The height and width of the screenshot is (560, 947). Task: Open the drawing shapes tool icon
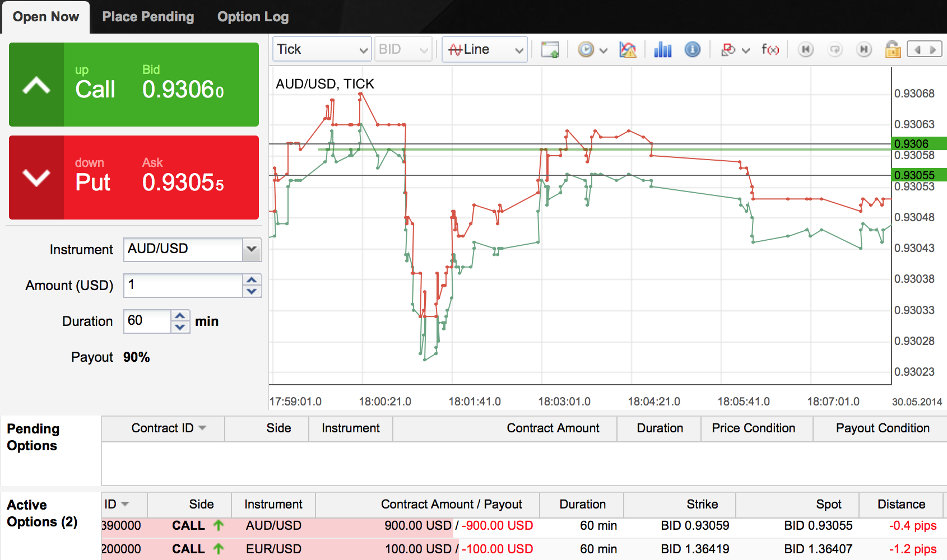tap(728, 50)
